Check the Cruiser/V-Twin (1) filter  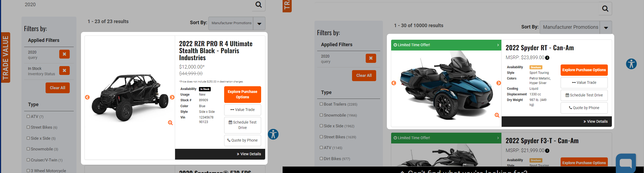tap(28, 160)
